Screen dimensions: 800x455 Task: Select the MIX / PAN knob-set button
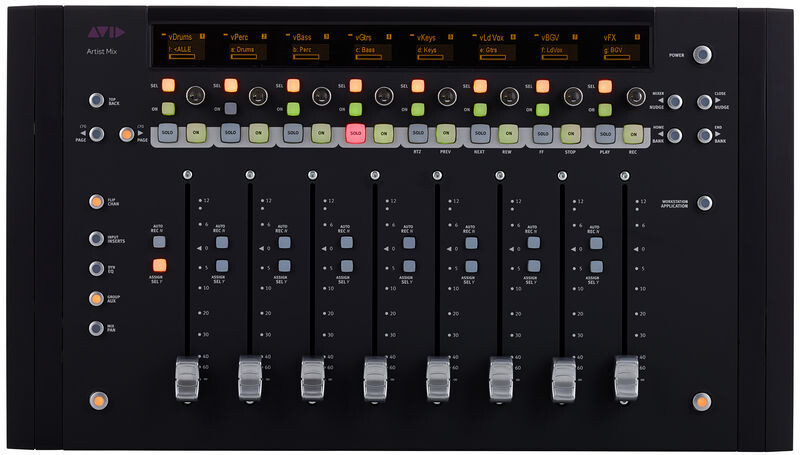96,328
